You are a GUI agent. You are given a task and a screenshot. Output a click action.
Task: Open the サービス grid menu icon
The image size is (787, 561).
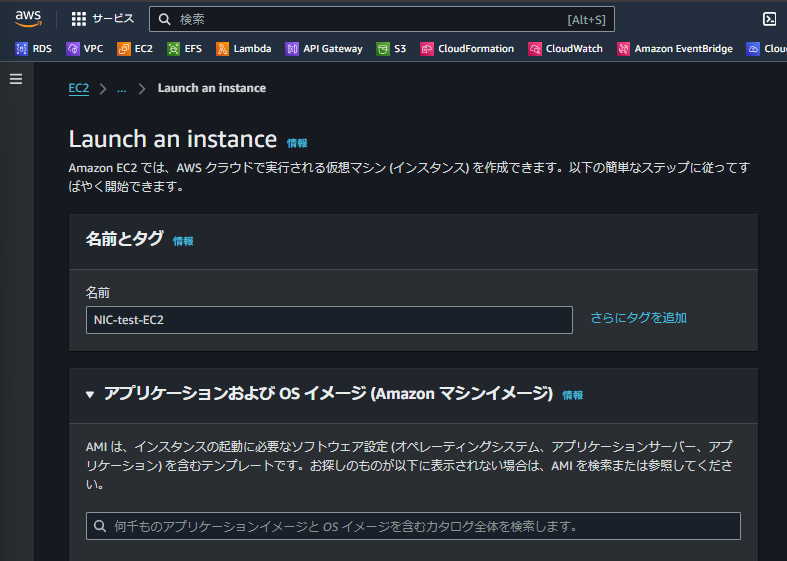(79, 19)
